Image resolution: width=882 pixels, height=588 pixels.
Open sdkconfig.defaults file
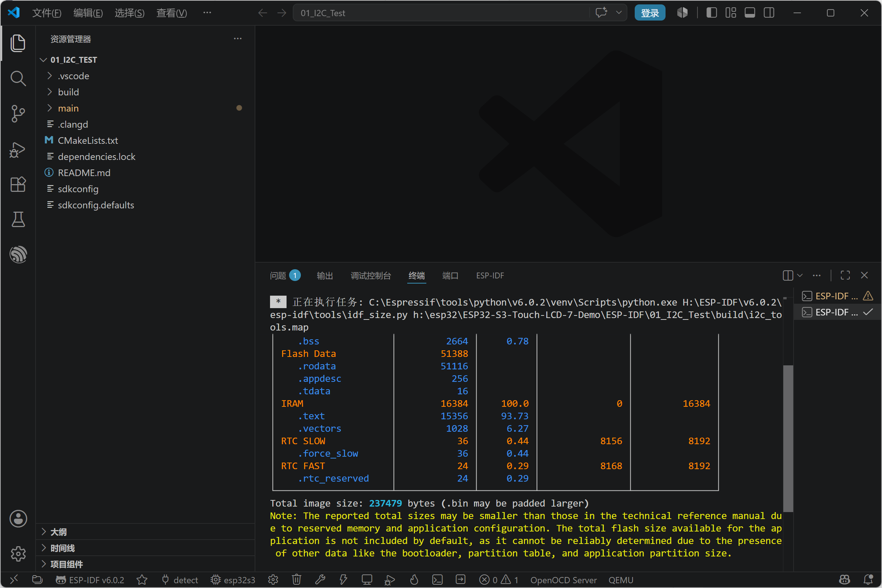point(146,205)
